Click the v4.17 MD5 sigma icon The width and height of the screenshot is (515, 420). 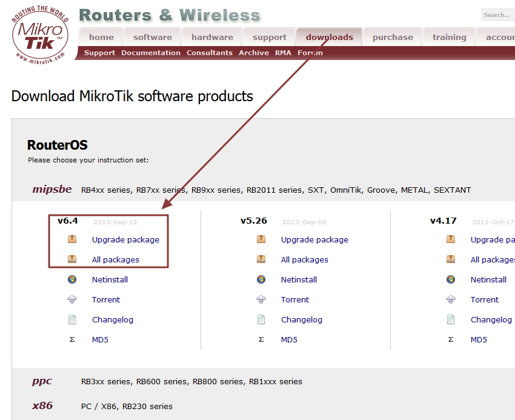click(x=451, y=339)
